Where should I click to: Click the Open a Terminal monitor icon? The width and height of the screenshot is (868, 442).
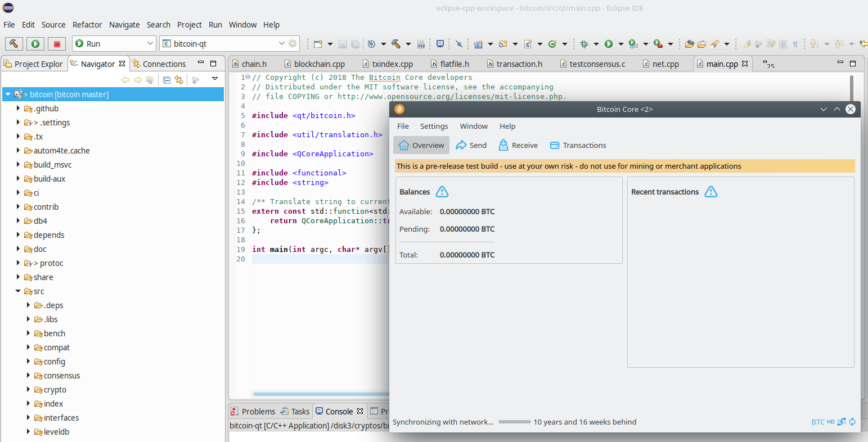pyautogui.click(x=440, y=43)
